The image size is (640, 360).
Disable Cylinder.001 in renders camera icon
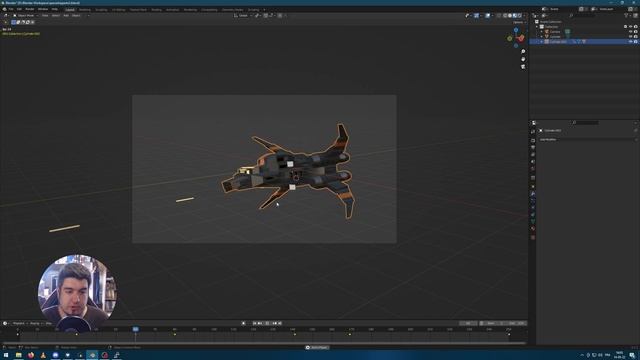point(636,42)
